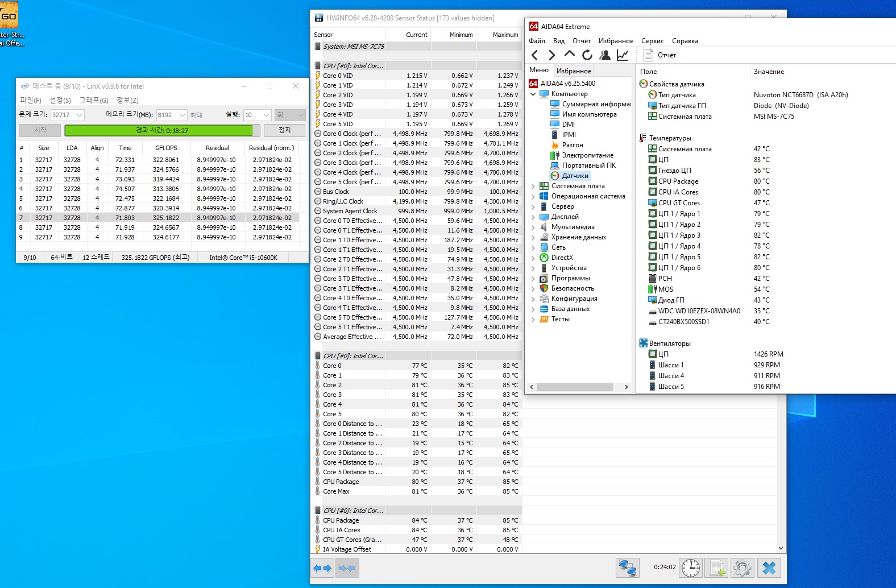Select LinX result row 7 with 325.1822 GFLOPS
The height and width of the screenshot is (588, 896).
pyautogui.click(x=157, y=218)
